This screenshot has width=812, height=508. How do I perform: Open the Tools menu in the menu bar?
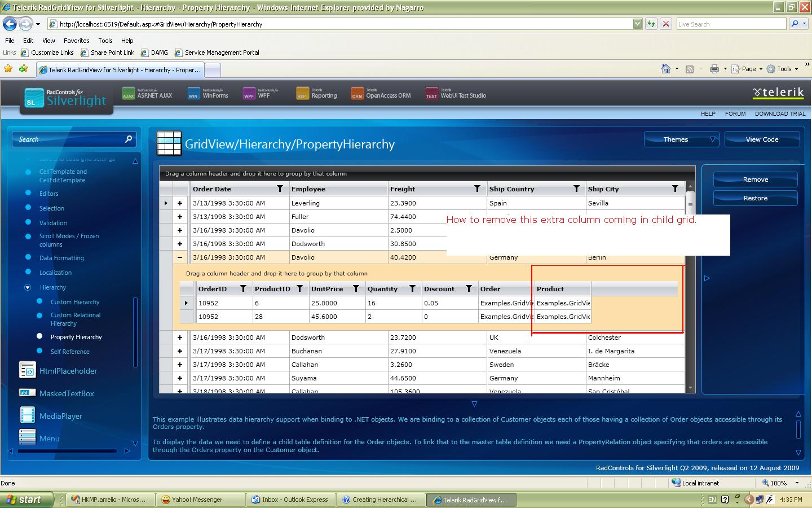105,41
